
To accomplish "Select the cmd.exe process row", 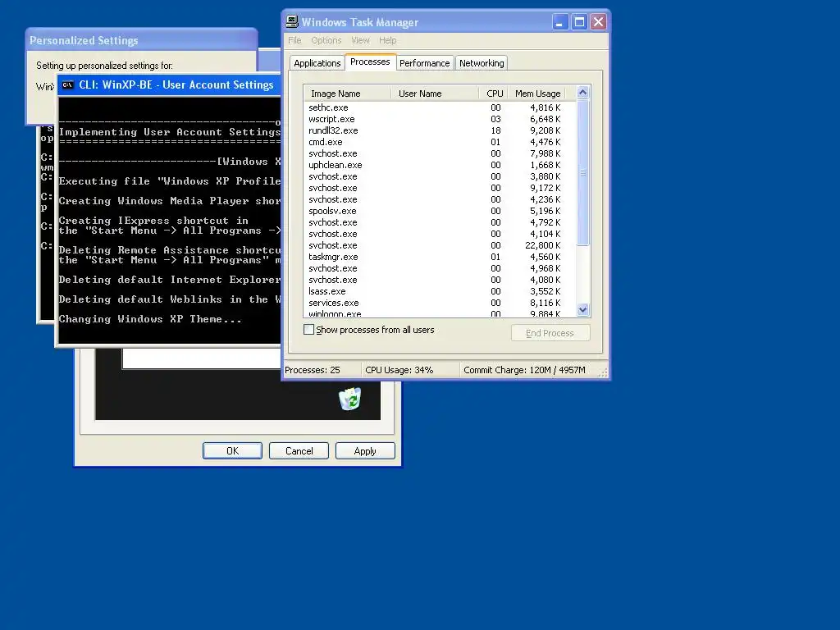I will click(x=440, y=142).
